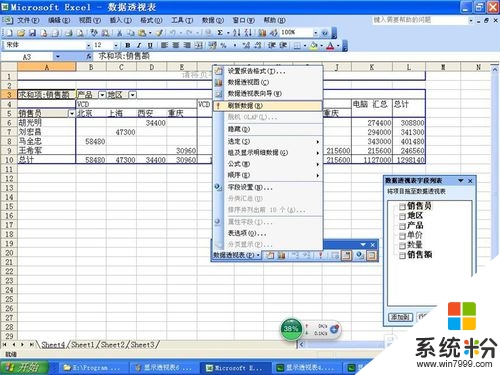Click the AutoSum sigma icon

(x=220, y=33)
